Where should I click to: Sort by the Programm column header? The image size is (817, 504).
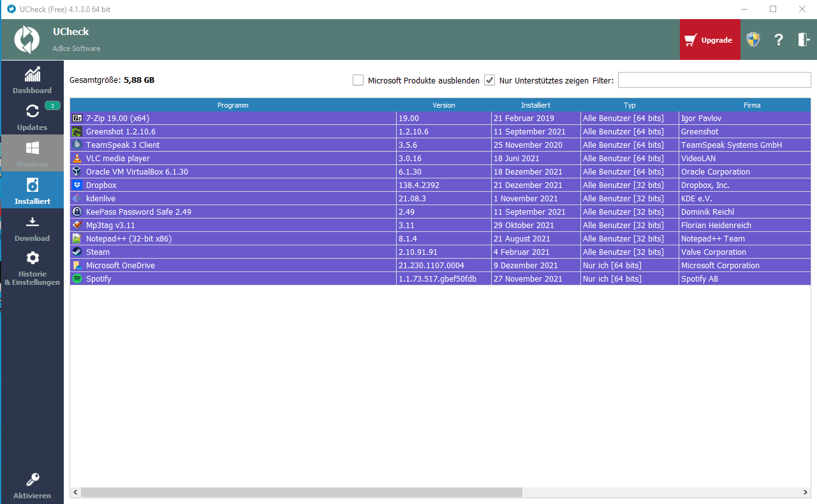pos(233,105)
